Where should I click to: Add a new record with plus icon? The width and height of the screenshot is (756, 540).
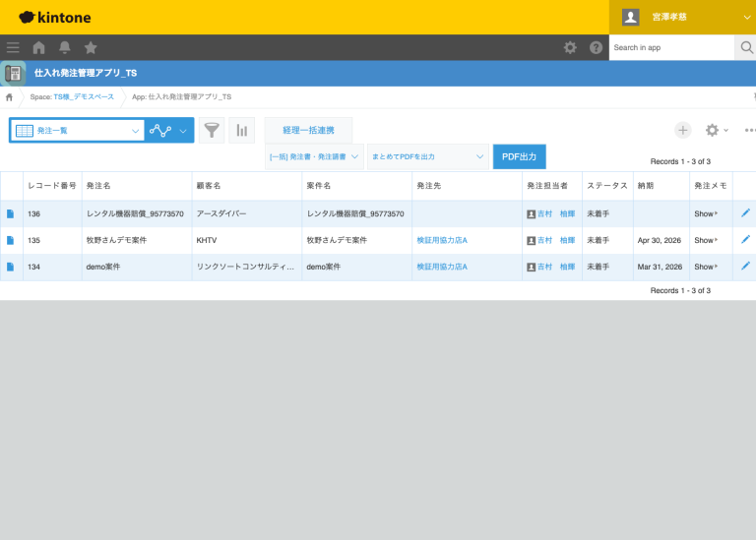coord(682,130)
